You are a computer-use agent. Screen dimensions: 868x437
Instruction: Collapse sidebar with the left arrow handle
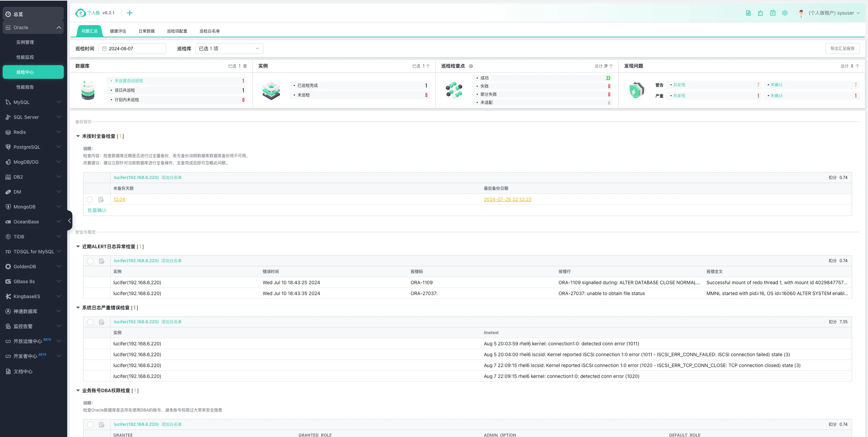click(70, 221)
